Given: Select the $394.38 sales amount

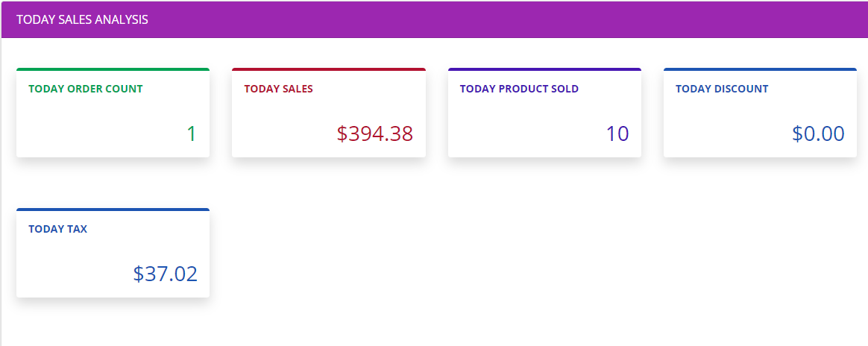Looking at the screenshot, I should 374,134.
